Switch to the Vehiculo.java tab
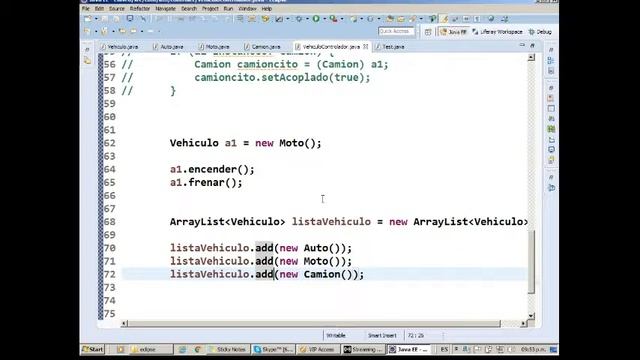Screen dimensions: 640x360 coord(119,47)
